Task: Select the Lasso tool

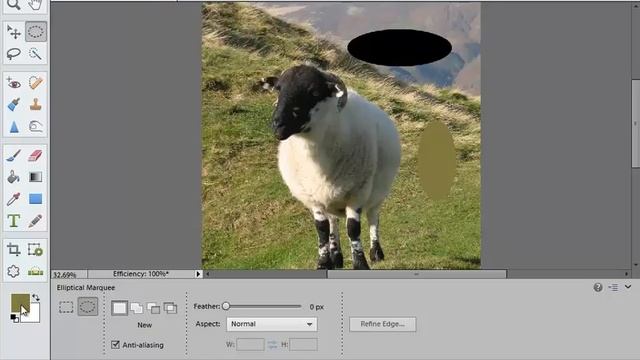Action: click(x=13, y=53)
